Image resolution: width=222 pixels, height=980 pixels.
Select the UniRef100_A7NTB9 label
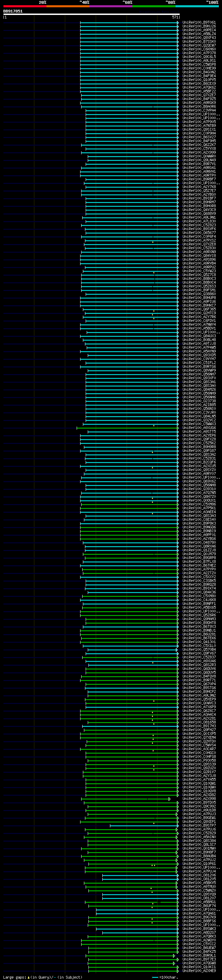pyautogui.click(x=199, y=125)
